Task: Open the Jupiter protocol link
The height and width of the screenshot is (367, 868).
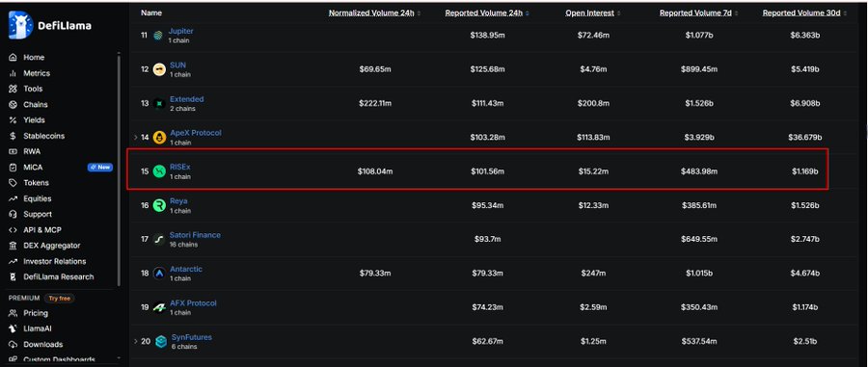Action: pos(181,32)
